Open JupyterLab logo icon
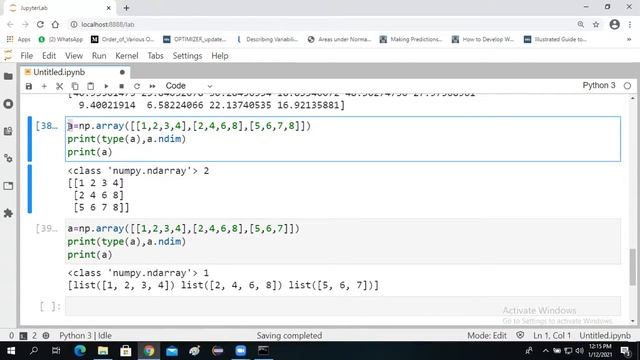640x360 pixels. point(8,56)
